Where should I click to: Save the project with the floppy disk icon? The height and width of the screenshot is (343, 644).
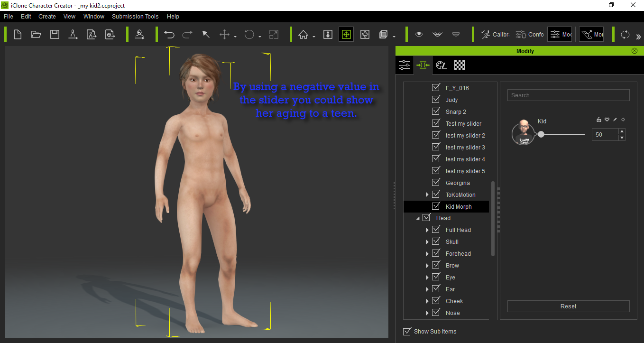coord(55,34)
